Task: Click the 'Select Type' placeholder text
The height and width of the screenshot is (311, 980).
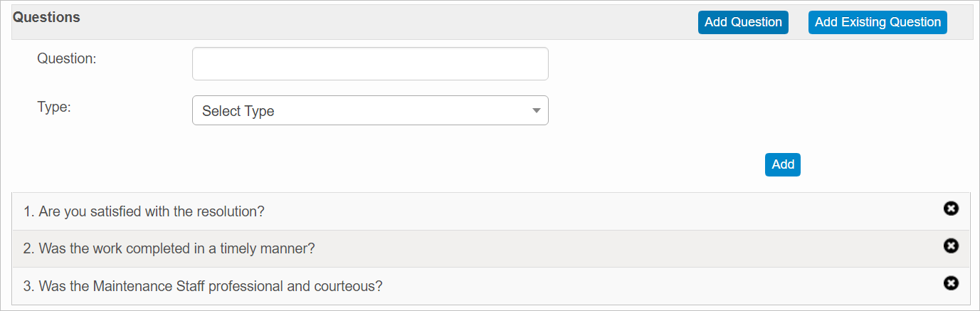Action: tap(238, 111)
